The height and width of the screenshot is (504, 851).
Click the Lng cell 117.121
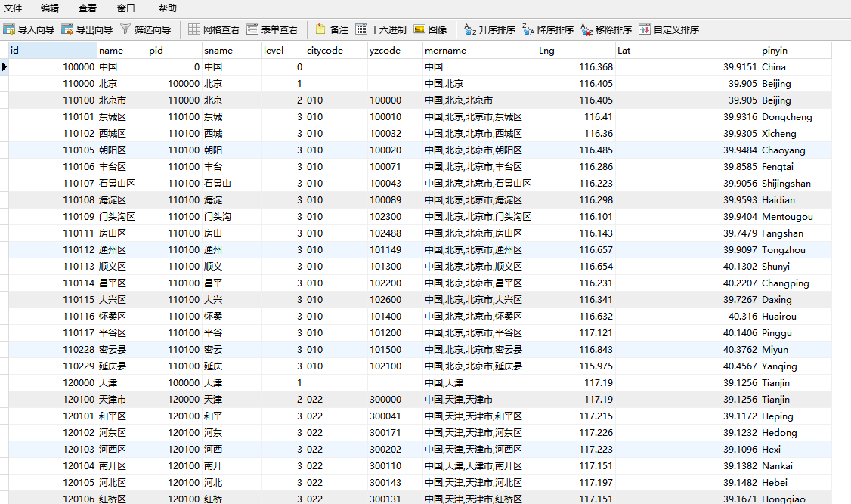click(x=577, y=333)
